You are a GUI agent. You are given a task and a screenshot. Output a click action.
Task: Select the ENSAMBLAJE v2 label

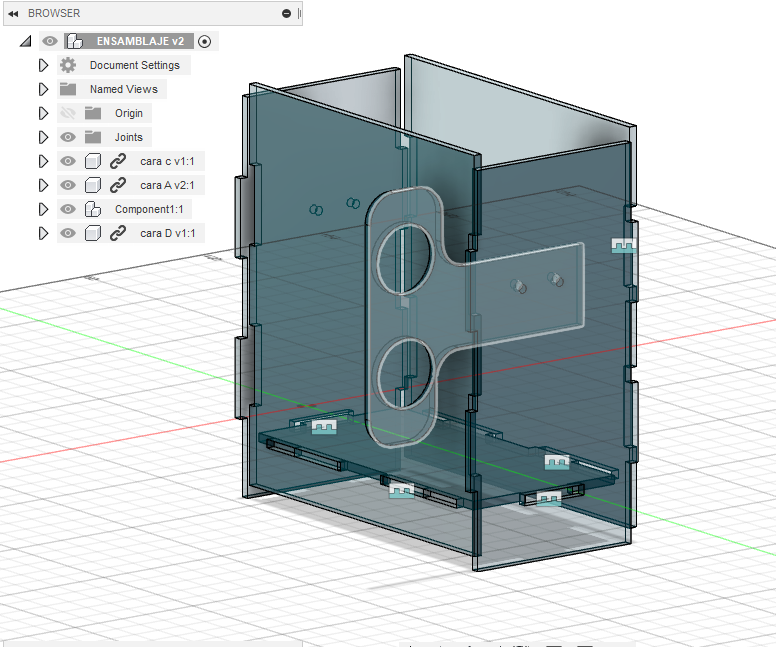[x=140, y=41]
